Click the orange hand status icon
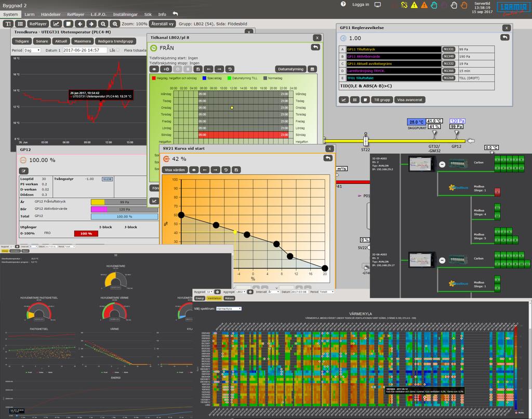The image size is (532, 419). click(x=464, y=5)
